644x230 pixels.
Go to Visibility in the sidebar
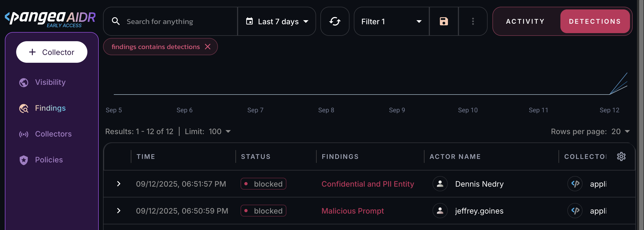click(50, 82)
